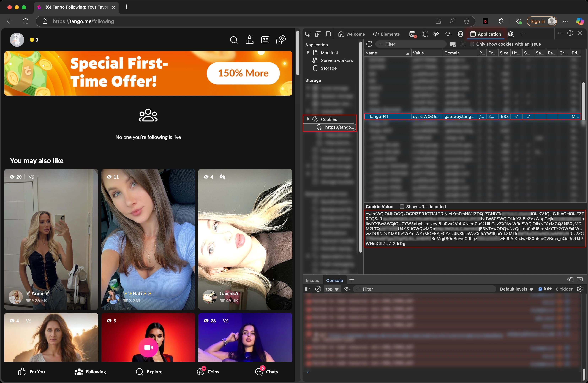This screenshot has height=383, width=588.
Task: Open the Default levels dropdown
Action: pyautogui.click(x=516, y=289)
